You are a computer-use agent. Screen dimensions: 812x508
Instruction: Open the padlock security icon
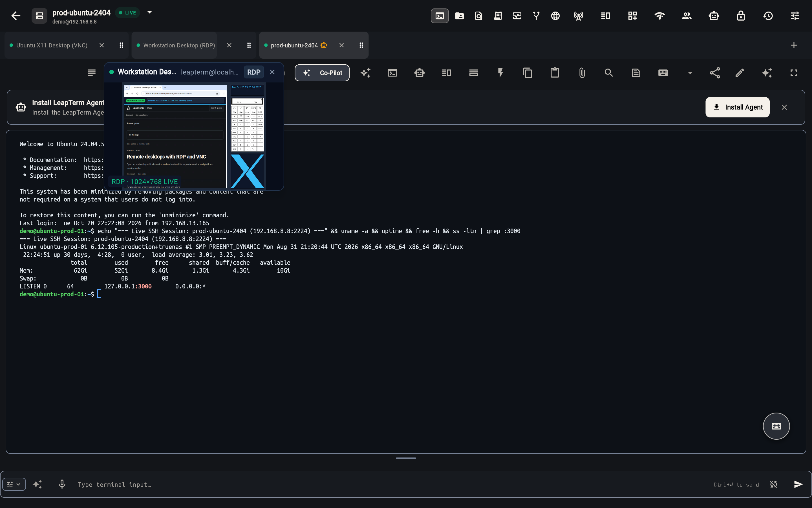[x=741, y=16]
